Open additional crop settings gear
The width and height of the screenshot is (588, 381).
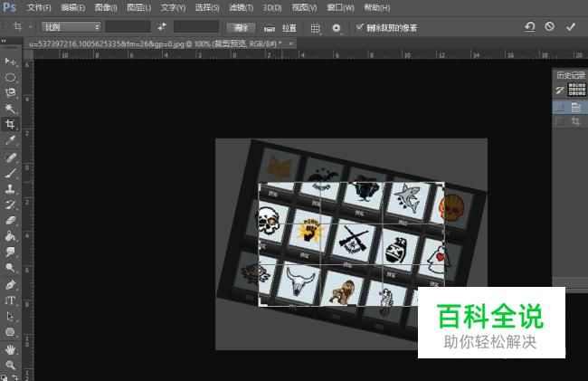pos(337,28)
